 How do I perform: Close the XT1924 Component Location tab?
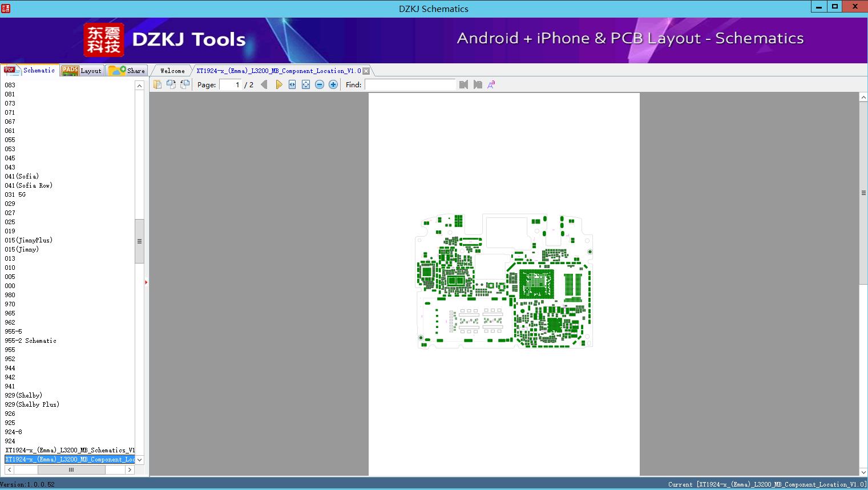tap(366, 71)
